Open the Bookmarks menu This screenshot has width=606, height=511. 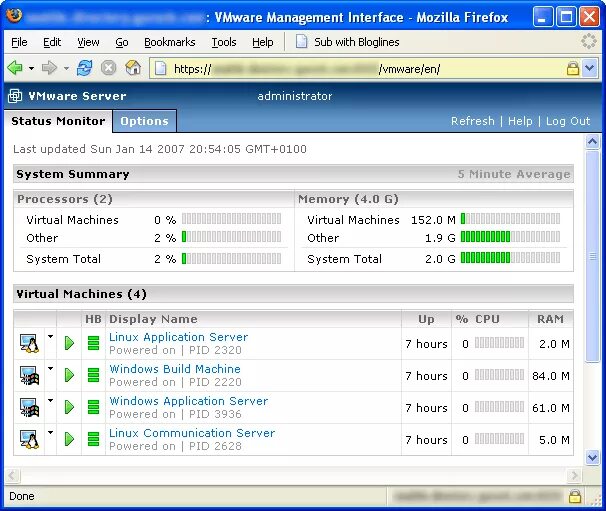point(170,42)
